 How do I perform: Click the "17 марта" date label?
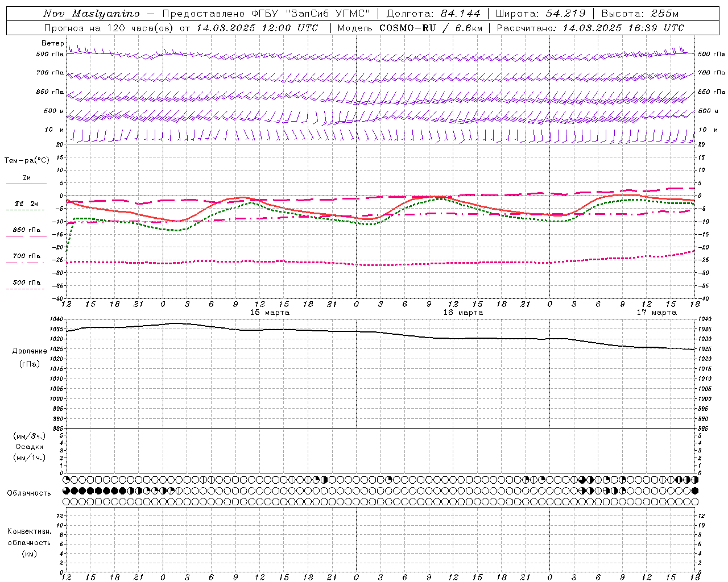(x=656, y=313)
